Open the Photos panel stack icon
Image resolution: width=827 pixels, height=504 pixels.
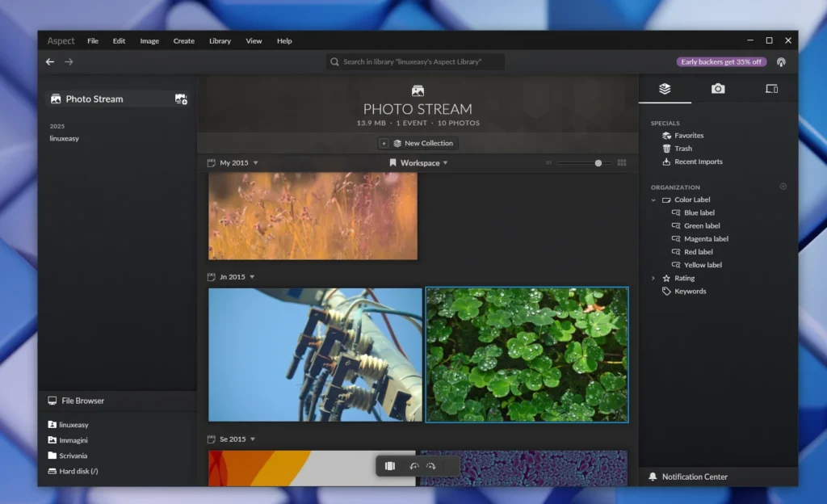click(x=664, y=89)
